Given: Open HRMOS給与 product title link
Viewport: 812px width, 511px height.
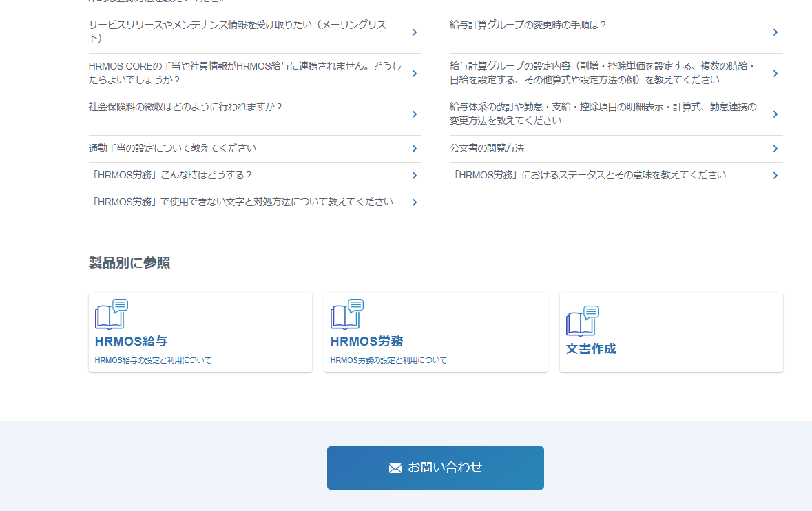Looking at the screenshot, I should pos(131,342).
